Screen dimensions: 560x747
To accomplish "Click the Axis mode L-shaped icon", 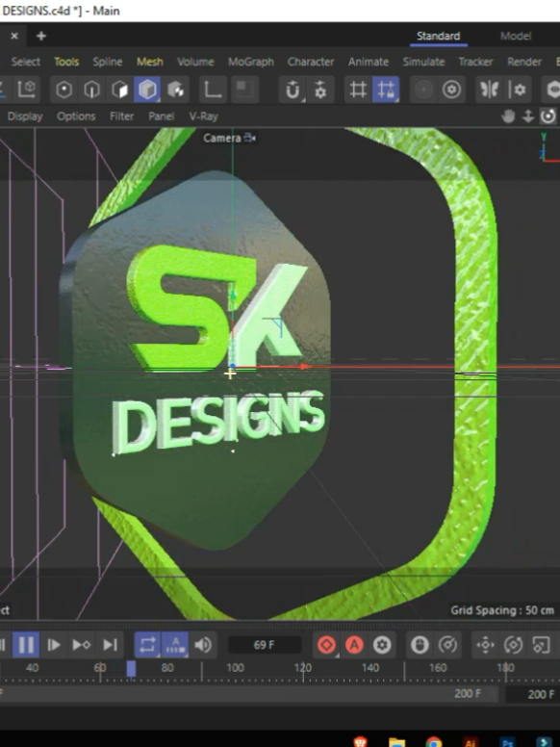I will pyautogui.click(x=213, y=90).
